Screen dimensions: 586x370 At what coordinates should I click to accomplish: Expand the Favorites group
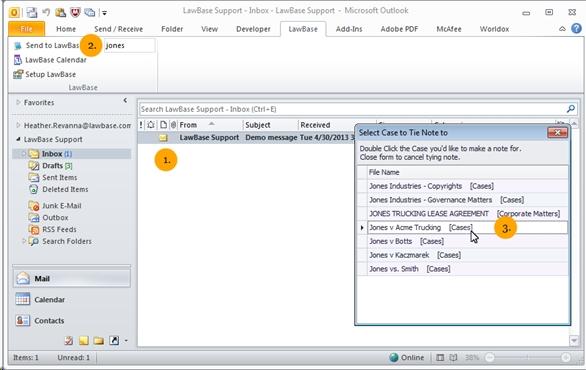pyautogui.click(x=18, y=102)
